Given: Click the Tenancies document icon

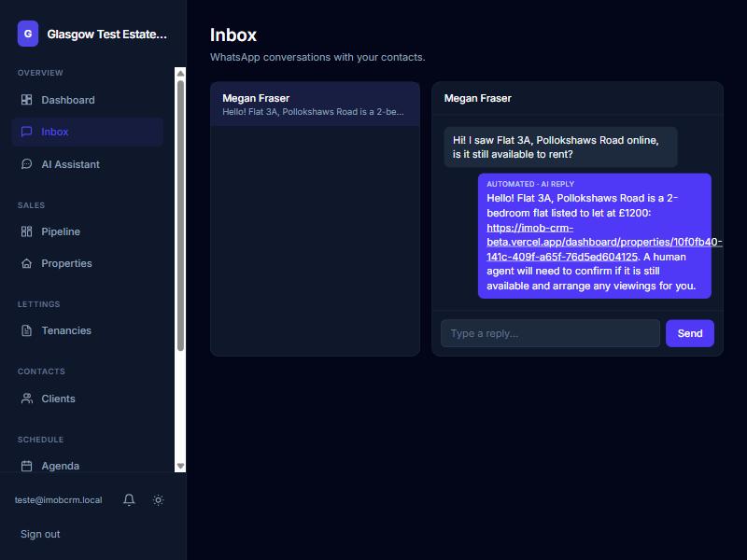Looking at the screenshot, I should click(27, 330).
